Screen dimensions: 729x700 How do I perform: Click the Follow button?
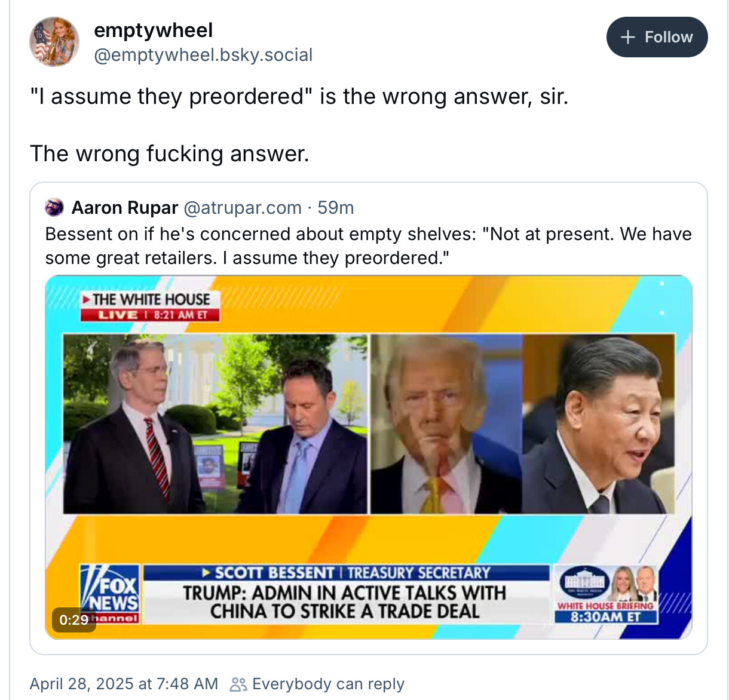click(657, 37)
